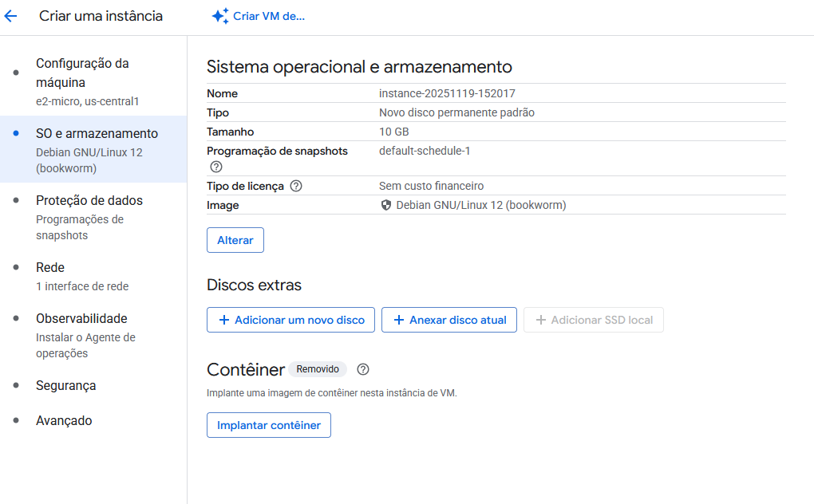Screen dimensions: 814x504
Task: Click the Alterar button
Action: 235,240
